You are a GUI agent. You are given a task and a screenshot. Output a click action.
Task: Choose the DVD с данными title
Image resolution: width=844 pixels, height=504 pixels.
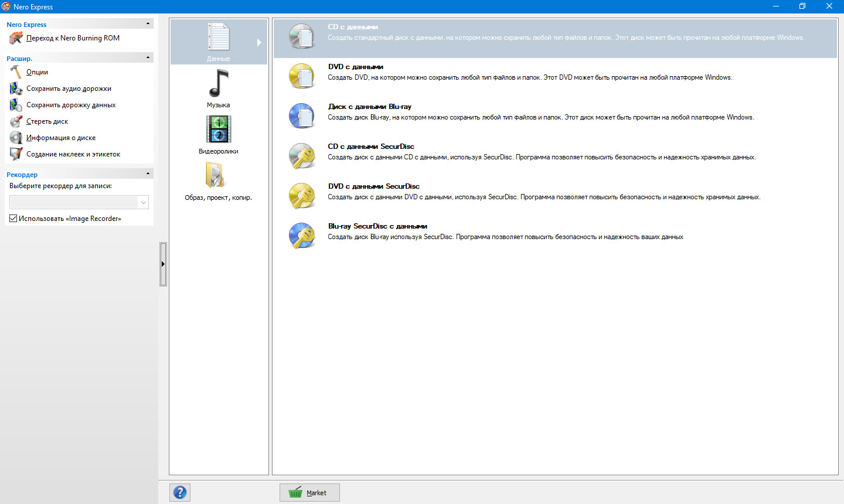click(x=355, y=67)
